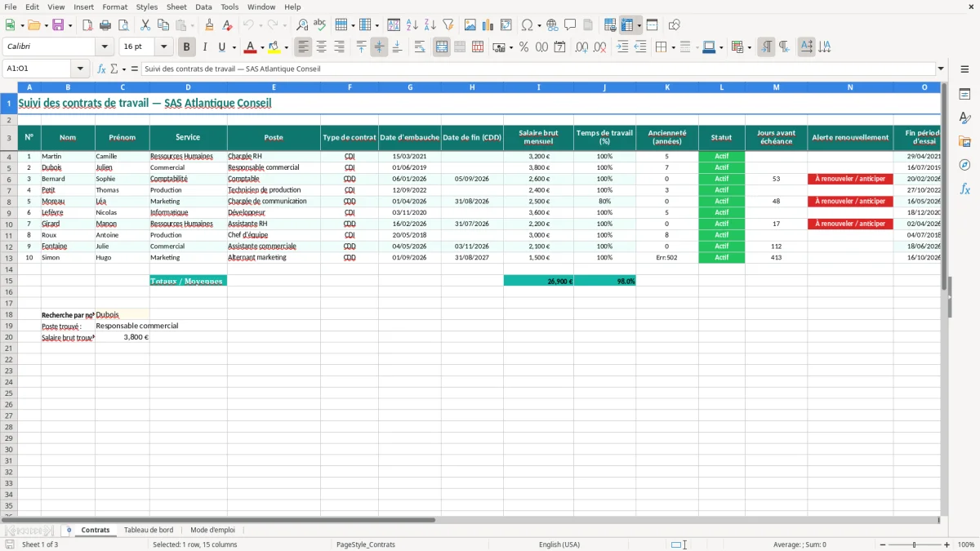
Task: Click the Copy icon
Action: 163,25
